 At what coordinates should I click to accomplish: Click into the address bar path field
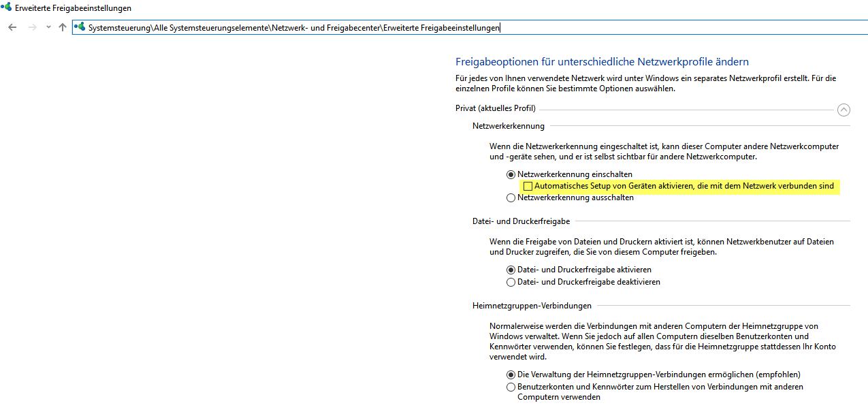pos(470,28)
